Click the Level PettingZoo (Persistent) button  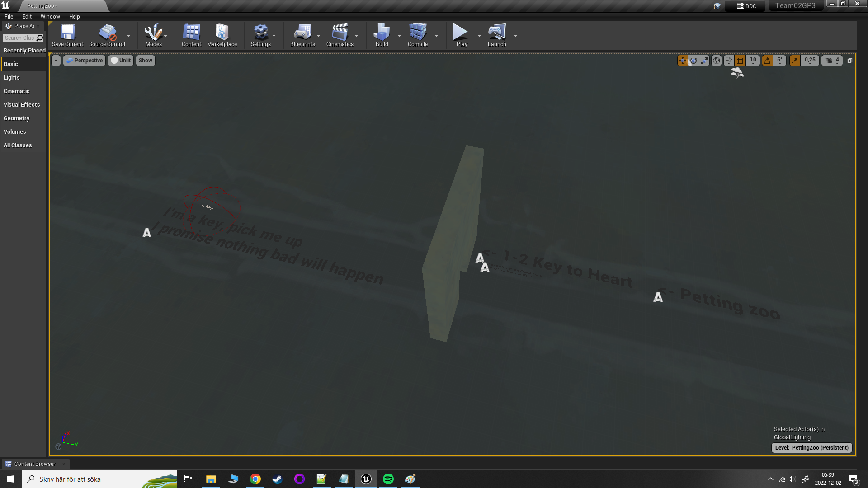tap(811, 448)
